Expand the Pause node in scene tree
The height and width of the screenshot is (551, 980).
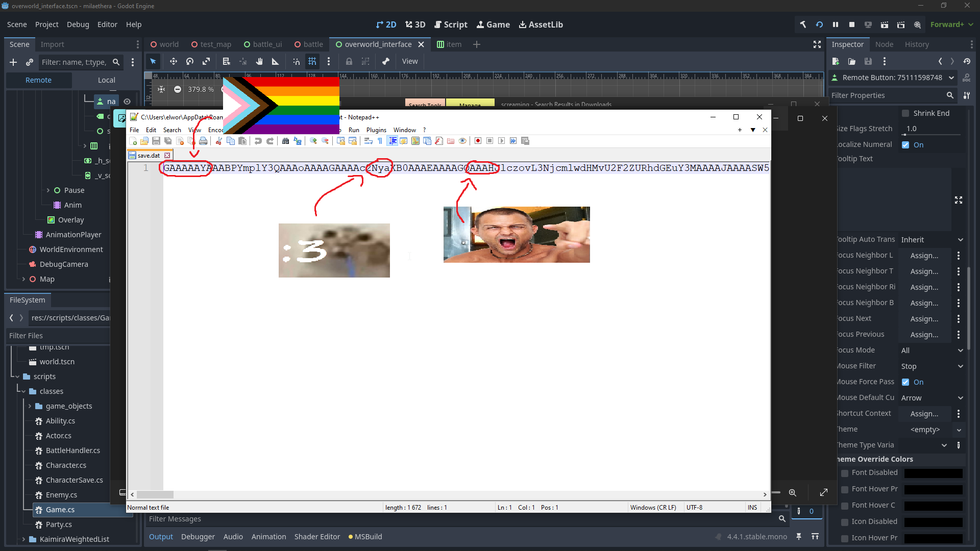(x=48, y=190)
